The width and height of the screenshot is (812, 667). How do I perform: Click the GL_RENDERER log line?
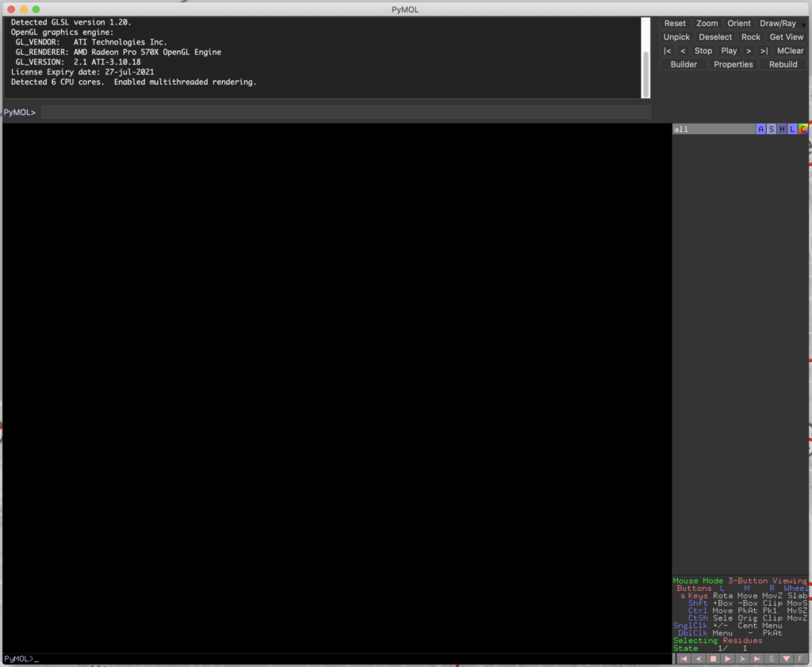pyautogui.click(x=118, y=52)
